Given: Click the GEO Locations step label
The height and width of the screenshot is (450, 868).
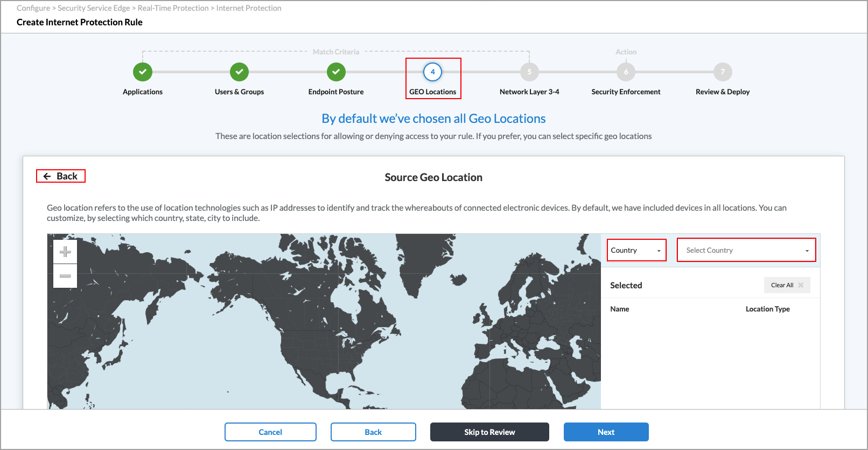Looking at the screenshot, I should click(432, 92).
